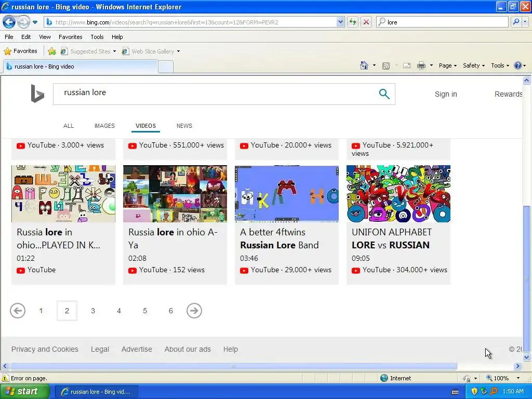The image size is (532, 399).
Task: Open the View menu
Action: [45, 37]
